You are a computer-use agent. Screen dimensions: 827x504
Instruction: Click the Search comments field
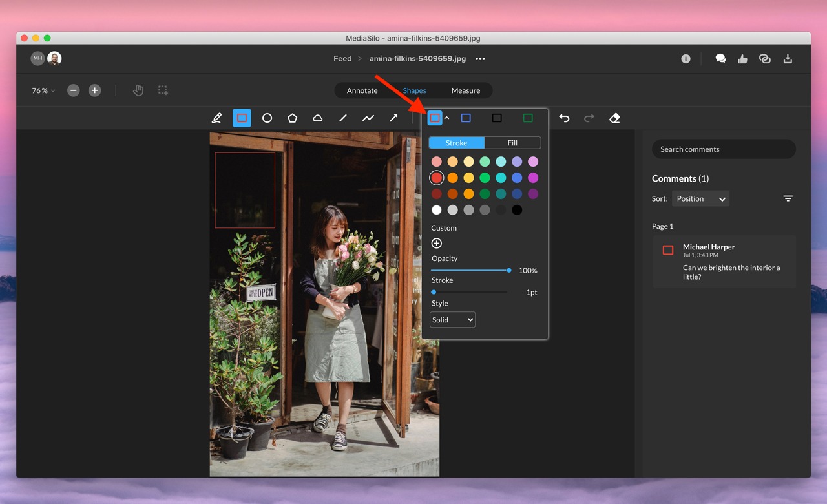pyautogui.click(x=724, y=149)
